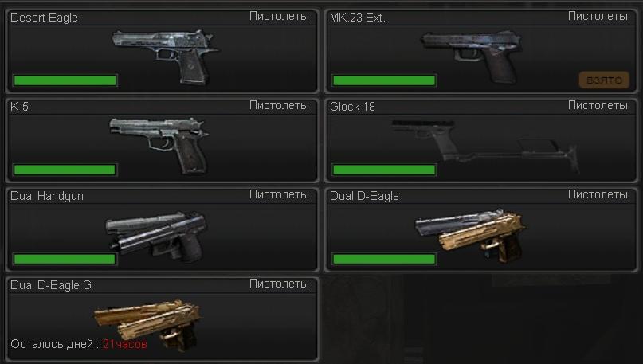Select the MK.23 Ext. pistol image
Screen dimensions: 643x364
(x=472, y=57)
